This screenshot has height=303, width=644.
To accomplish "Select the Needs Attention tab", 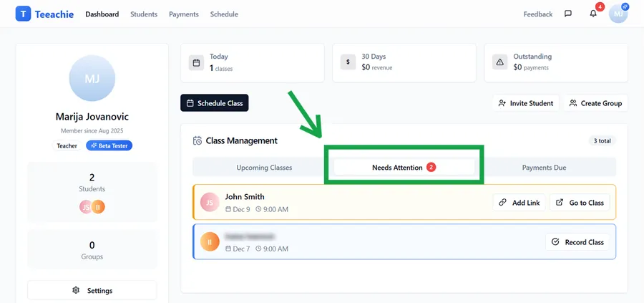I will tap(404, 168).
